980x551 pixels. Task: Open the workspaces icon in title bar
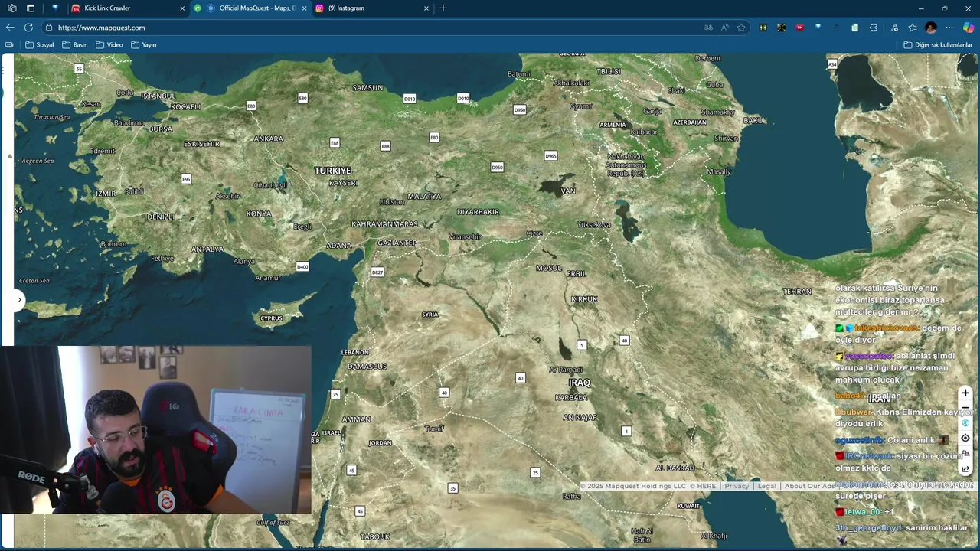coord(11,8)
